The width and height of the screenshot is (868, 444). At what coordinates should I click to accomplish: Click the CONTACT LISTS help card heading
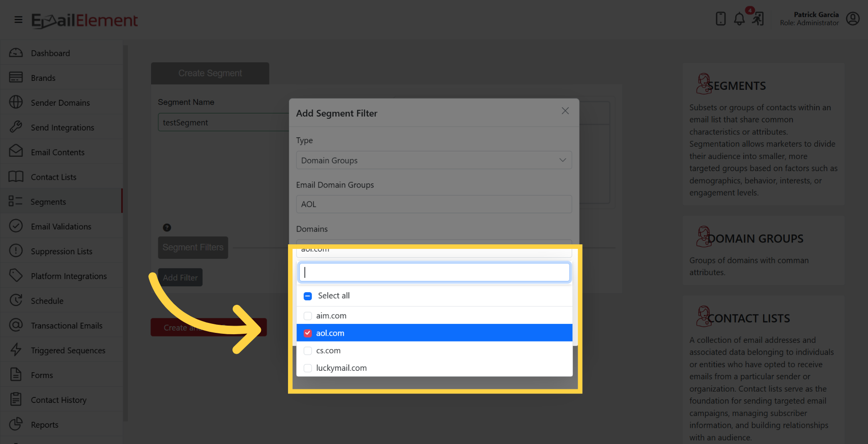tap(749, 318)
